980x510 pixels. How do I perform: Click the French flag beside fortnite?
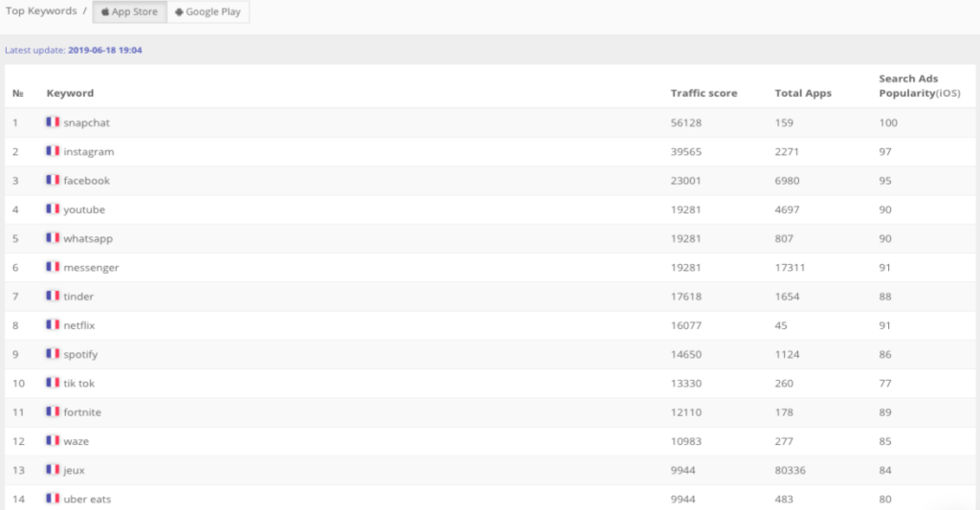53,411
